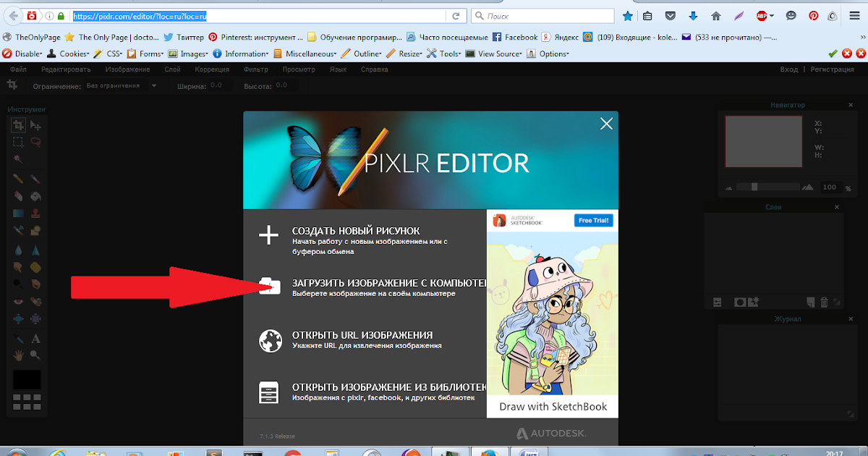Open the Miscellaneous developer toolbar dropdown

pyautogui.click(x=307, y=54)
